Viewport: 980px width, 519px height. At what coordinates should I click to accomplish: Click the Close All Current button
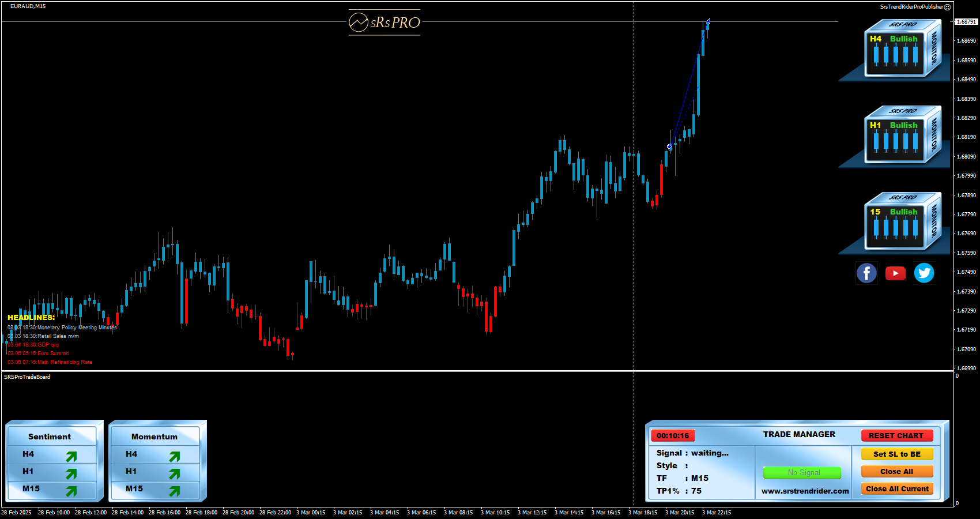tap(897, 488)
